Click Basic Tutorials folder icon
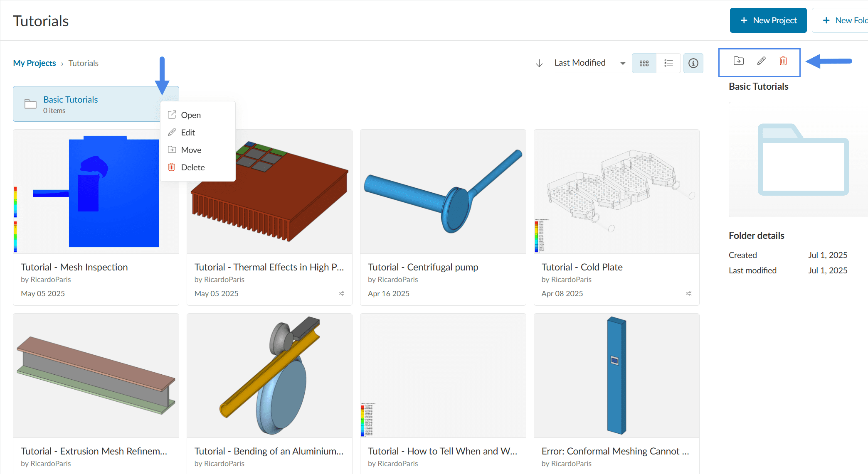The width and height of the screenshot is (868, 474). [x=30, y=104]
